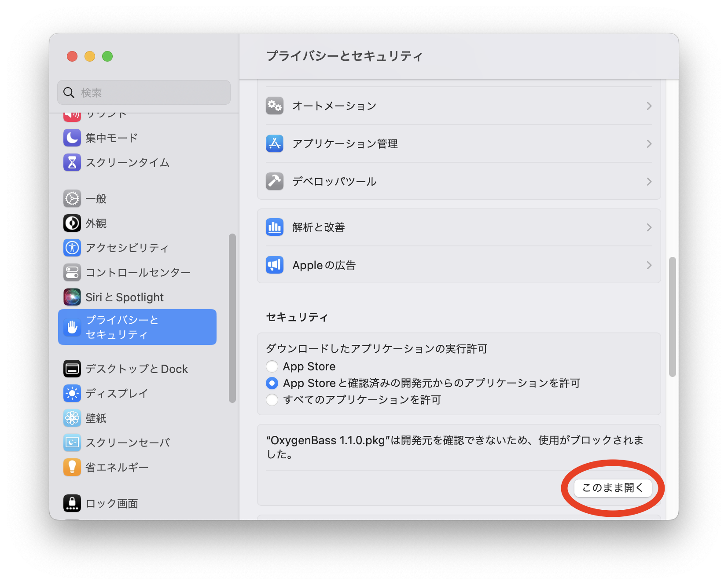Select ディスプレイ in the sidebar
The width and height of the screenshot is (728, 585).
137,393
